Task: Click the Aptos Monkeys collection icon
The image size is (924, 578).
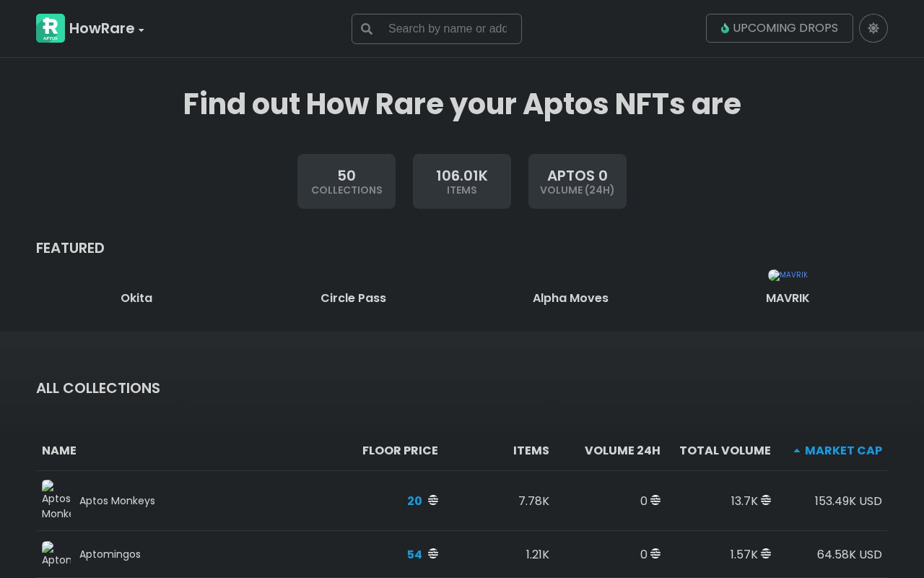Action: (56, 500)
